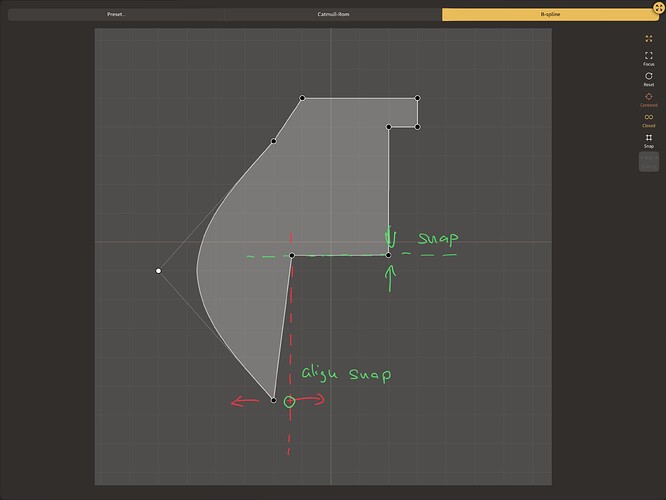Click the round collapse button in top corner
This screenshot has width=666, height=500.
(x=659, y=7)
